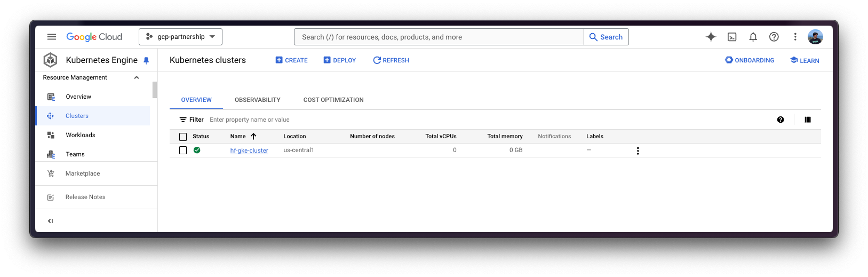Switch to the OBSERVABILITY tab

click(x=258, y=100)
